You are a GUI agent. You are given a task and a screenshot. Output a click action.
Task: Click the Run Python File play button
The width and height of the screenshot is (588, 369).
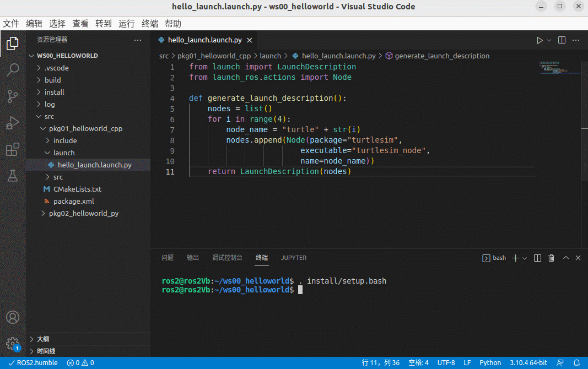[540, 40]
